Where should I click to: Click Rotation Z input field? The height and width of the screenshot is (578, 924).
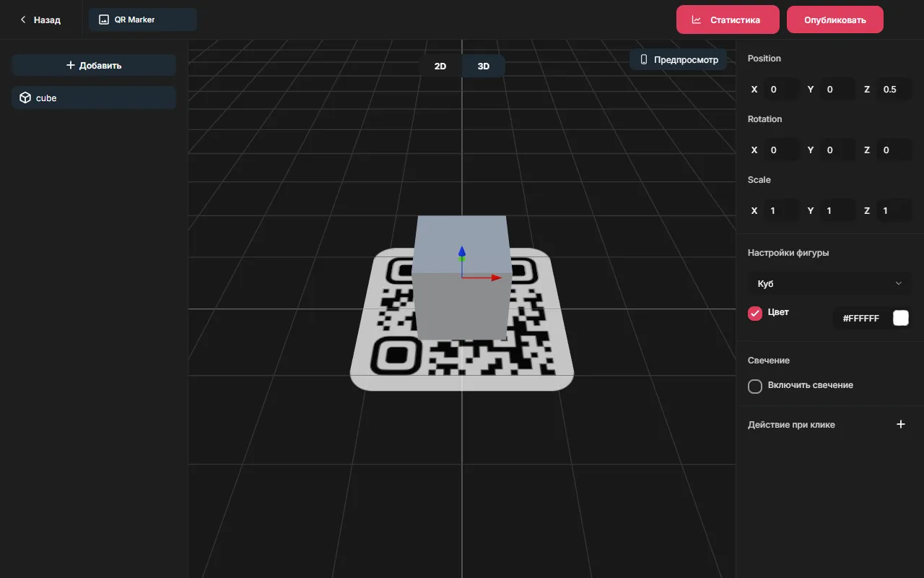coord(894,150)
